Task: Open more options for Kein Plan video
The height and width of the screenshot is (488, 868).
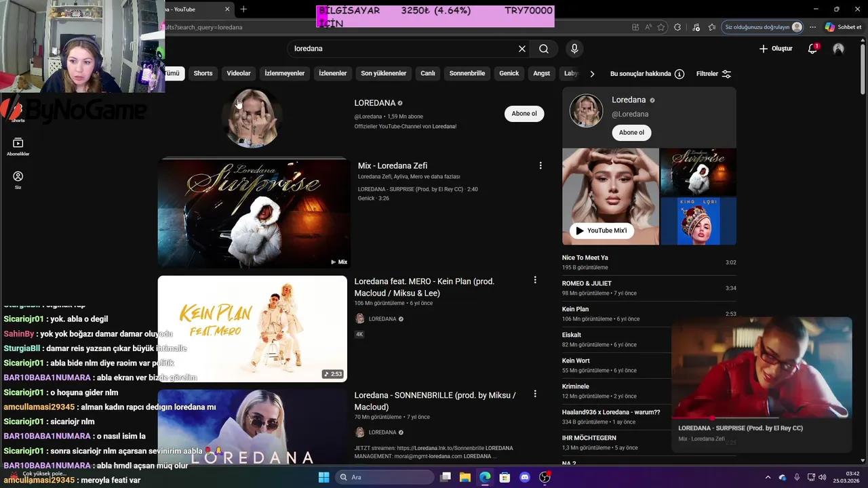Action: (535, 280)
